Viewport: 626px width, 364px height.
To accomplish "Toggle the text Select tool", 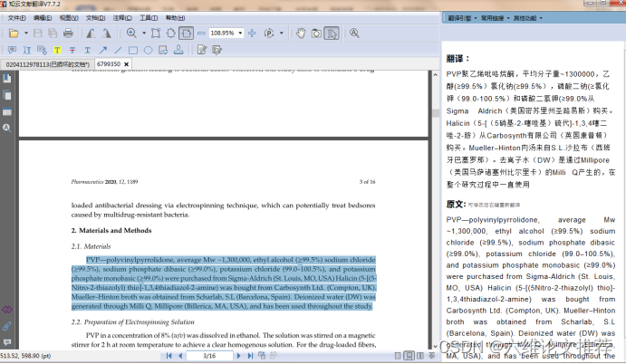I will 332,34.
